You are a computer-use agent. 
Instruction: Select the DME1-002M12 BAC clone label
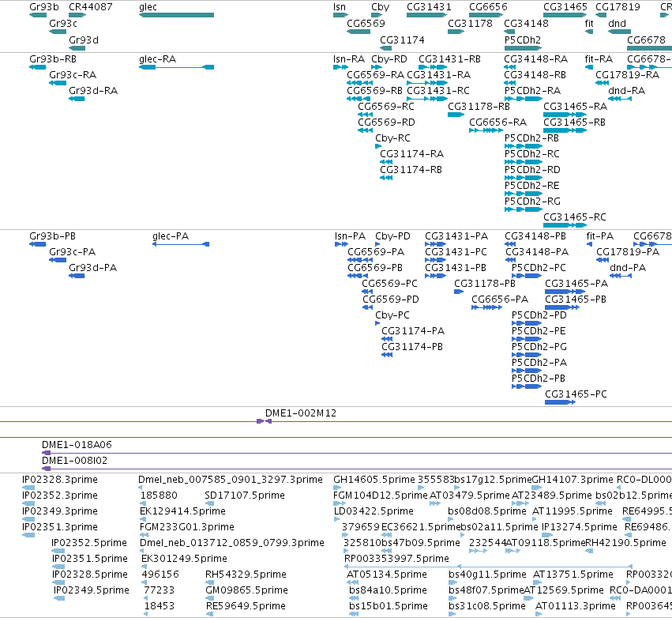coord(300,413)
